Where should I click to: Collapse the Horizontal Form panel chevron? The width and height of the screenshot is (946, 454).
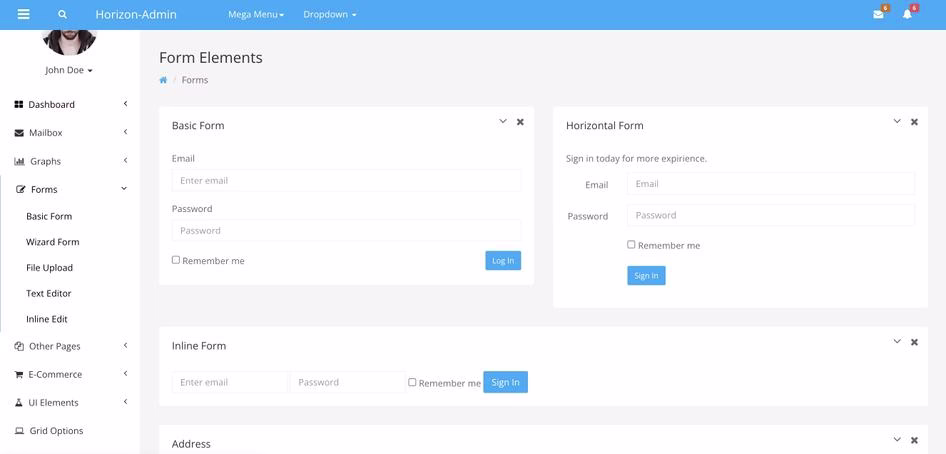click(897, 121)
